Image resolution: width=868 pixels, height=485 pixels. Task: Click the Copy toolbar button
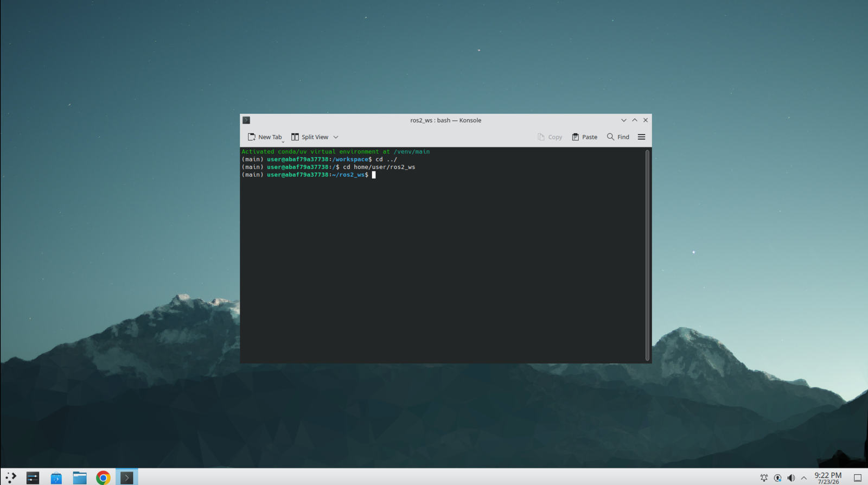[550, 137]
